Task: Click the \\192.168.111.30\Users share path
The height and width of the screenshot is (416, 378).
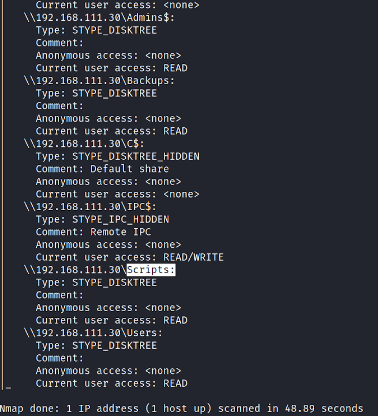Action: pyautogui.click(x=93, y=333)
